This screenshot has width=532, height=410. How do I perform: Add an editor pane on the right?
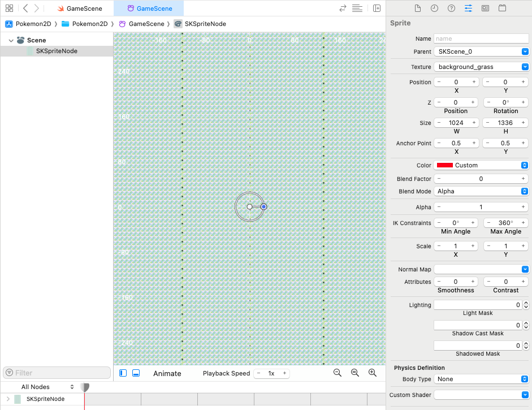[377, 8]
